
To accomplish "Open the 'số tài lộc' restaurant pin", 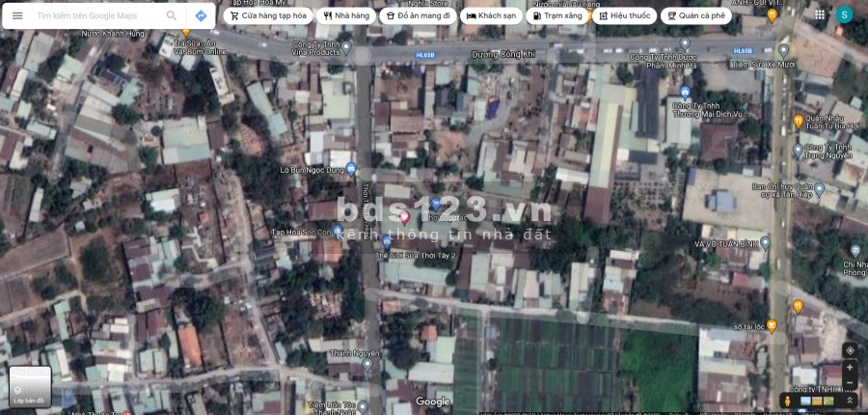I will tap(772, 325).
